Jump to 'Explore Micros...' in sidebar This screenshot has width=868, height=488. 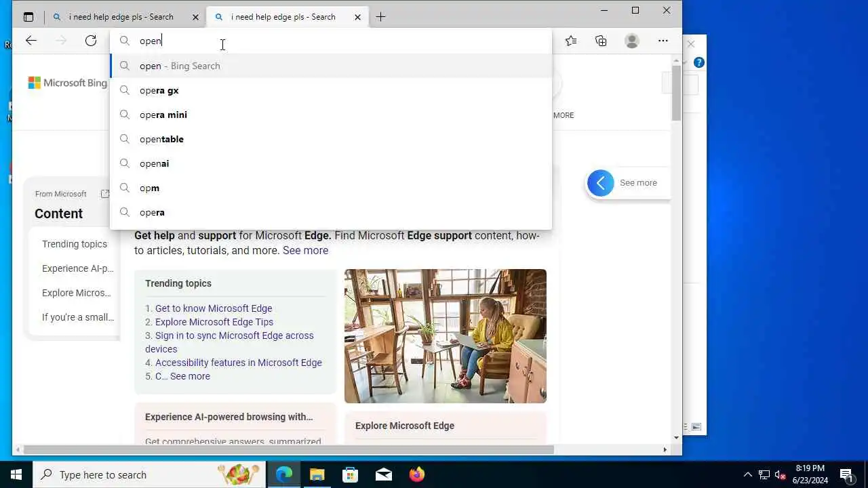click(77, 293)
